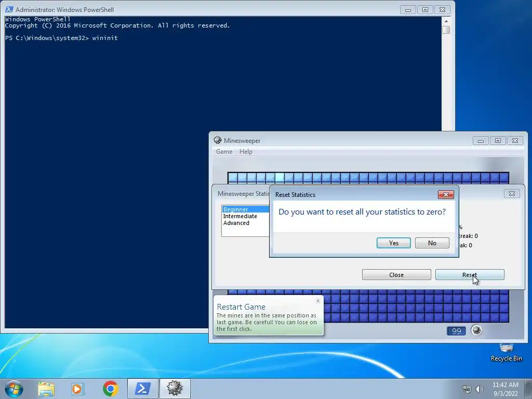The width and height of the screenshot is (532, 399).
Task: Confirm reset by clicking Yes
Action: pyautogui.click(x=394, y=243)
